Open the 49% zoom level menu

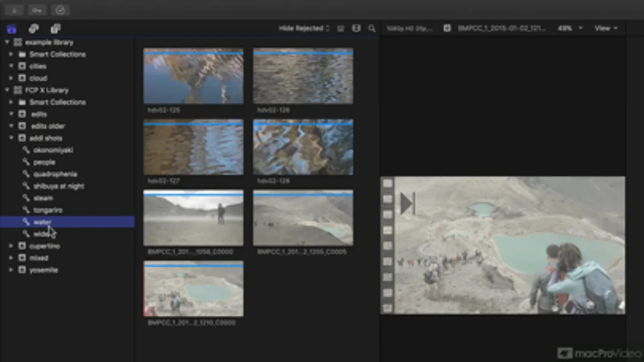569,28
